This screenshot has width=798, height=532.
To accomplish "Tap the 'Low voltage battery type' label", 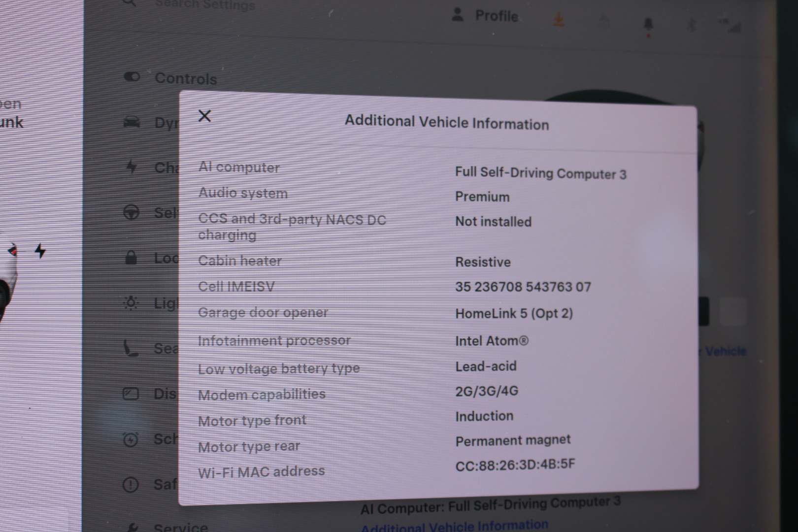I will click(279, 368).
